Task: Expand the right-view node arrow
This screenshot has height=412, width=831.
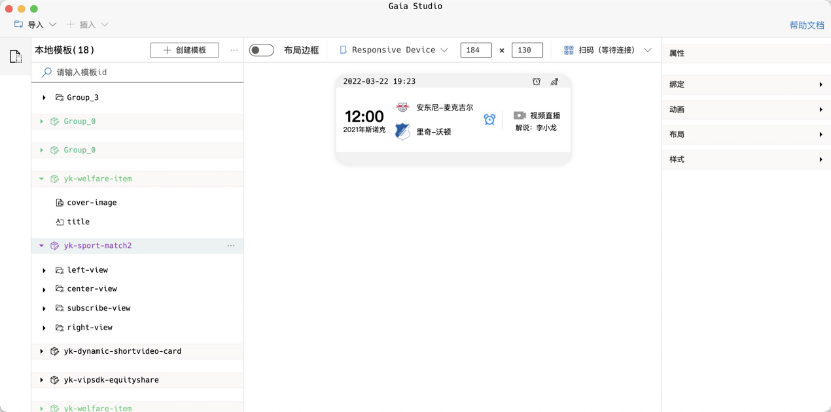Action: coord(44,328)
